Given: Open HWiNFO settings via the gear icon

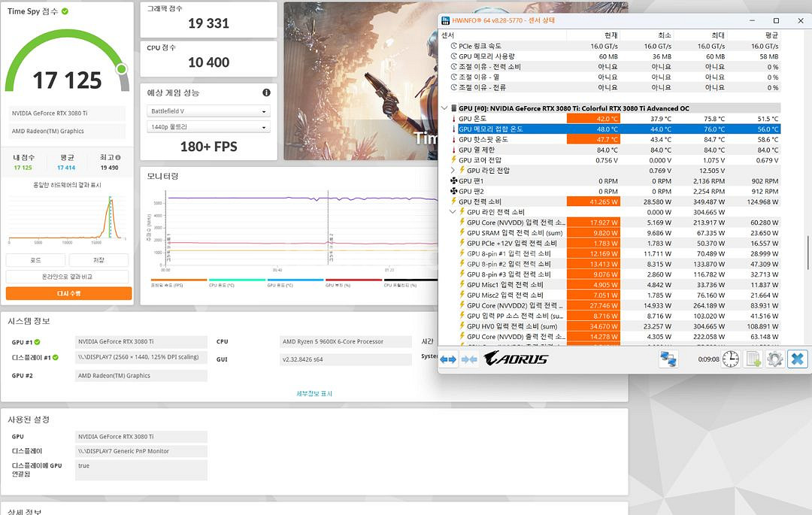Looking at the screenshot, I should [x=774, y=359].
